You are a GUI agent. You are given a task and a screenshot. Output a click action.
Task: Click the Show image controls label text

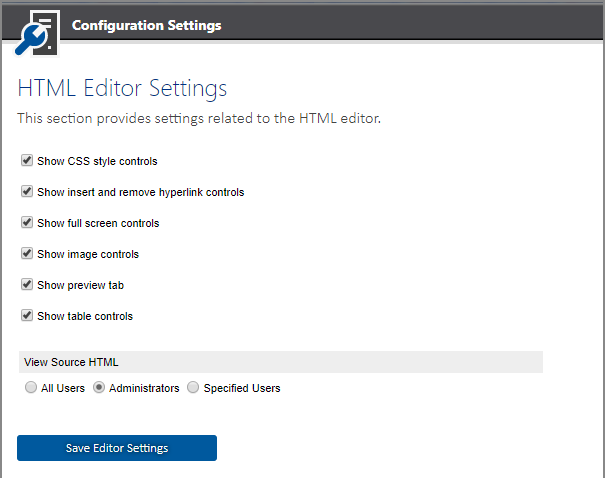click(88, 254)
